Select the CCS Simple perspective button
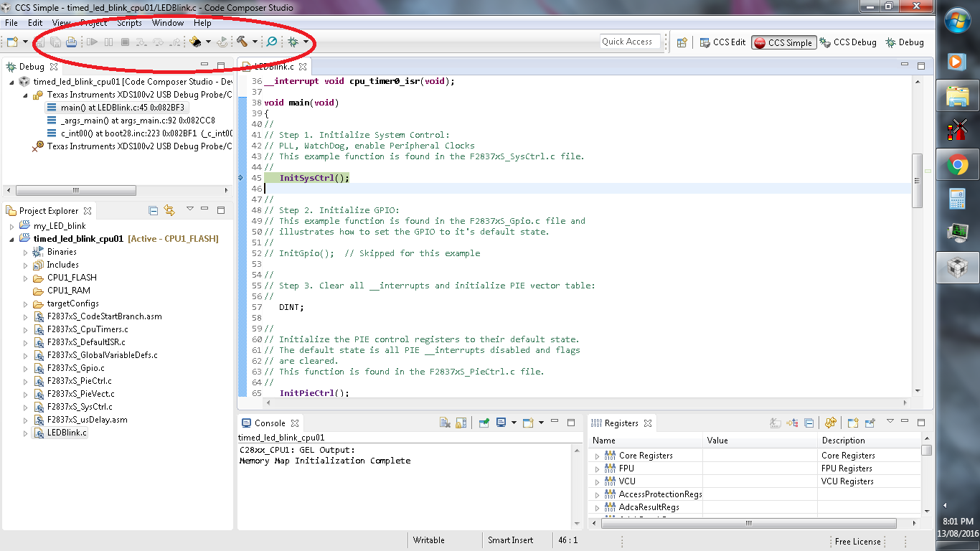The width and height of the screenshot is (980, 551). point(783,42)
